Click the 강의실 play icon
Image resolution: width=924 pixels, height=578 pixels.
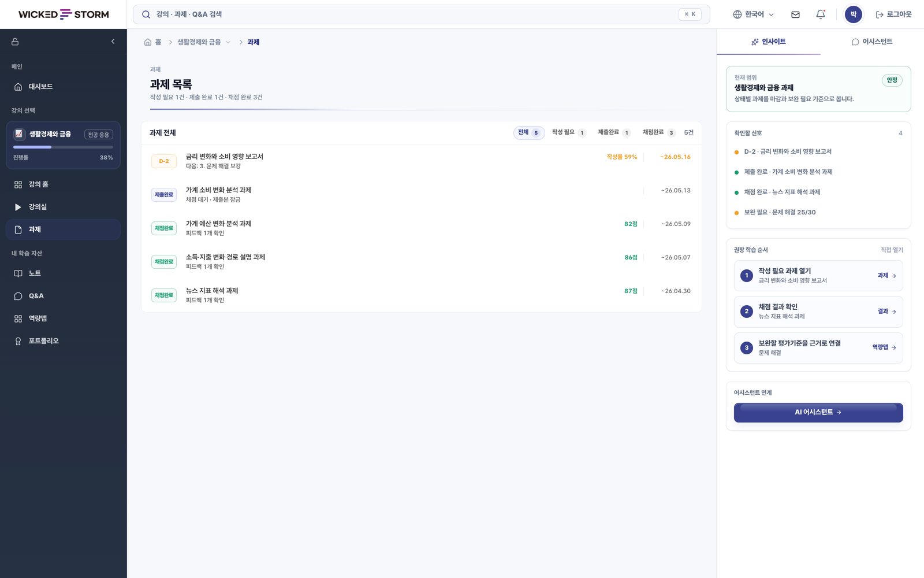point(18,207)
